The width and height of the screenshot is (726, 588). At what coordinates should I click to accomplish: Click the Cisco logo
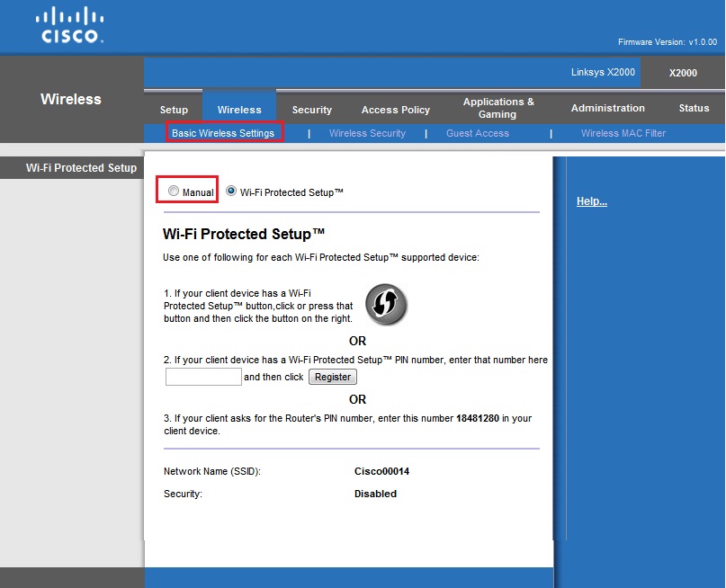pos(70,25)
